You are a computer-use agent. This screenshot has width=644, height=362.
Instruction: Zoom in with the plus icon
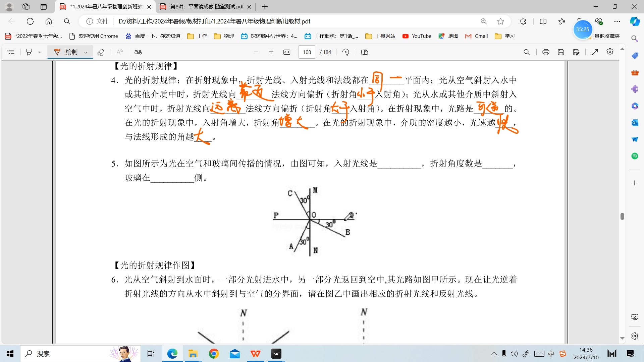click(271, 52)
